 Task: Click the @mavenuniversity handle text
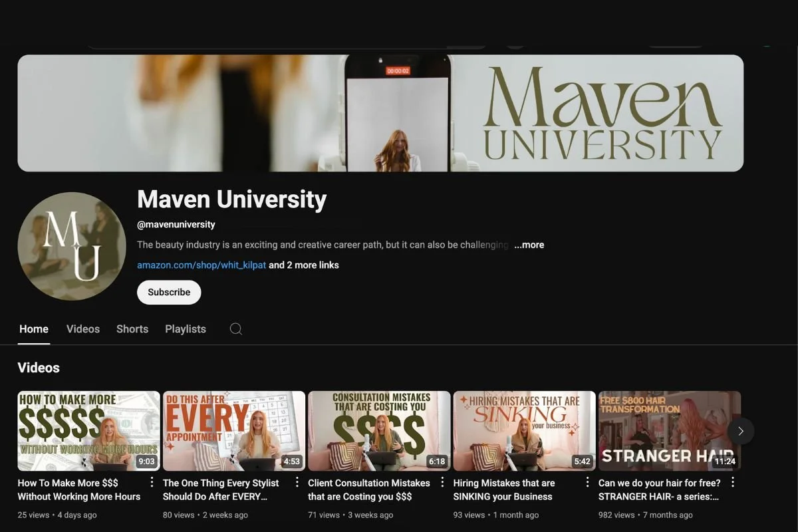[176, 224]
